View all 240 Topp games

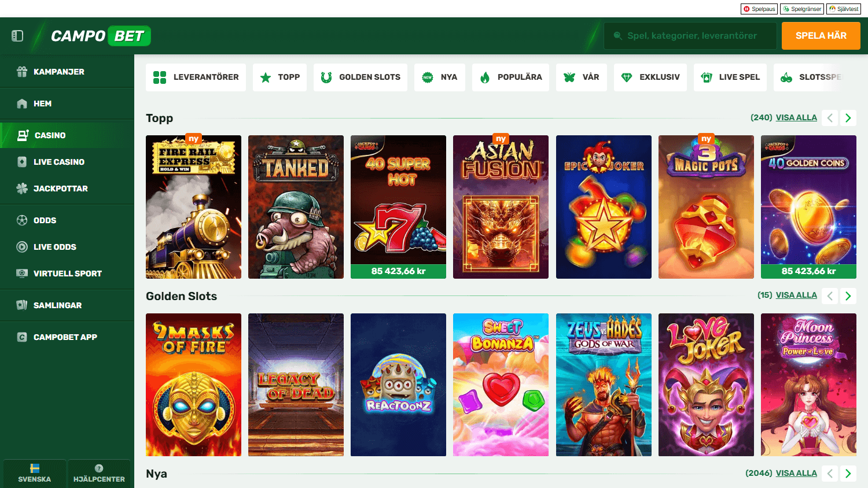tap(796, 117)
